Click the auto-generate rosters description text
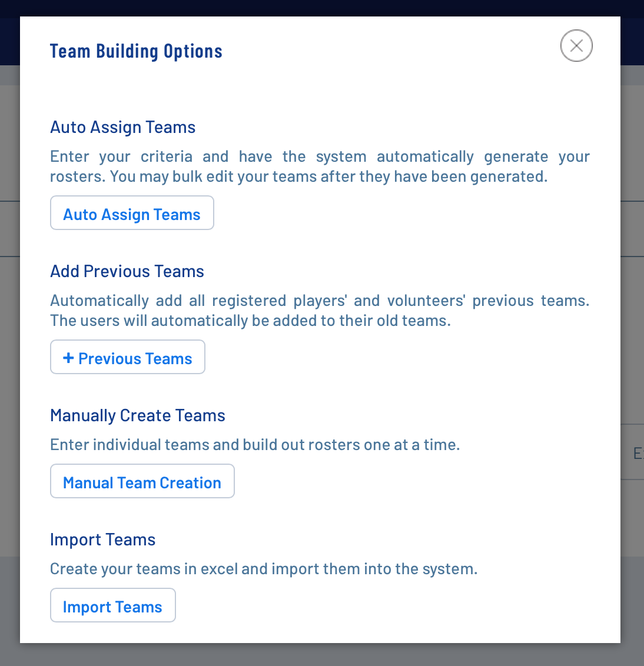 (320, 156)
